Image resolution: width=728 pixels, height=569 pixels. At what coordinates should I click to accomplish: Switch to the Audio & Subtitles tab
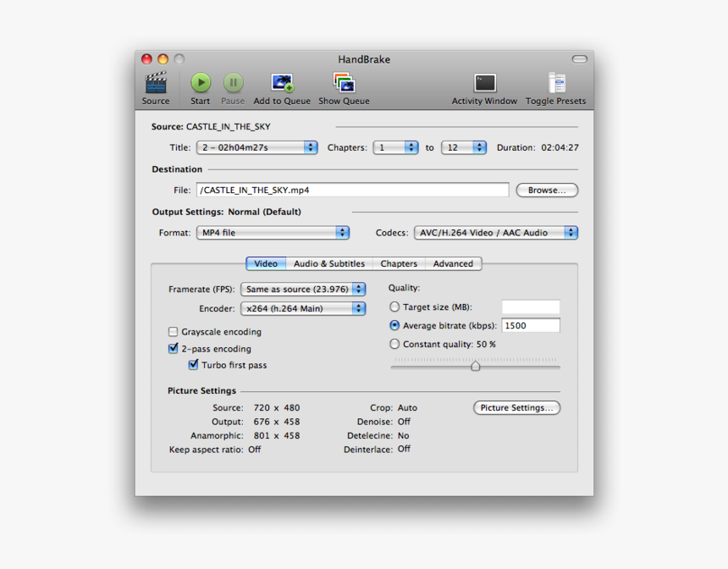[x=329, y=263]
